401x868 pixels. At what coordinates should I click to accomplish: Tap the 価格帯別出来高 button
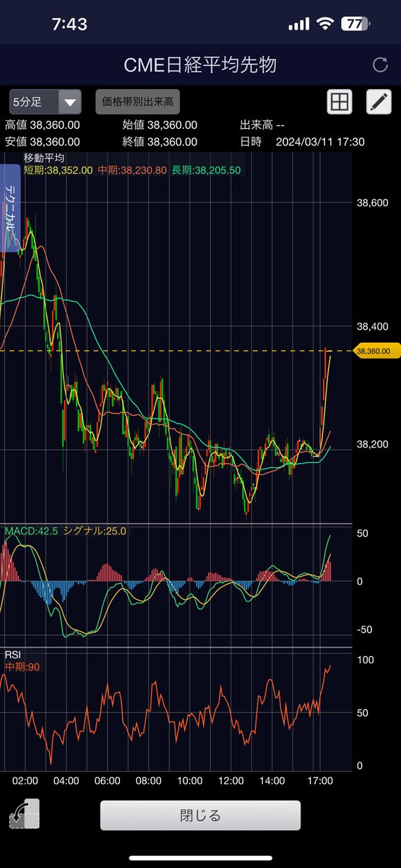(137, 102)
